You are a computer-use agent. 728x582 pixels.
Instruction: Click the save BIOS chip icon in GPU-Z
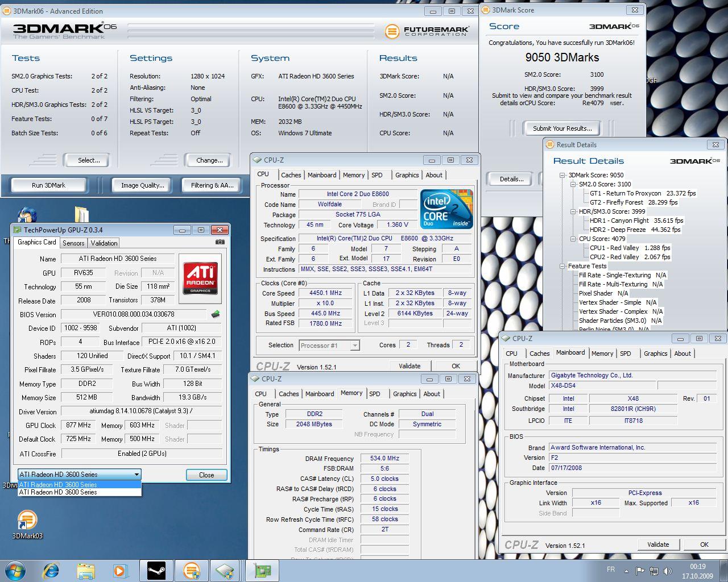[216, 314]
